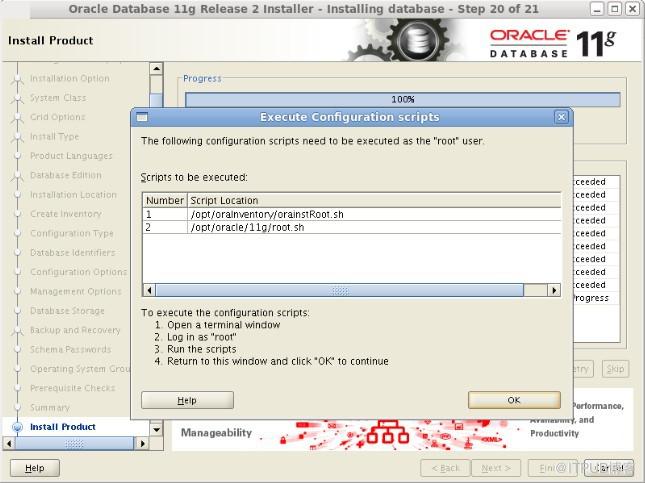This screenshot has height=483, width=645.
Task: Open the dialog window menu icon
Action: [142, 117]
